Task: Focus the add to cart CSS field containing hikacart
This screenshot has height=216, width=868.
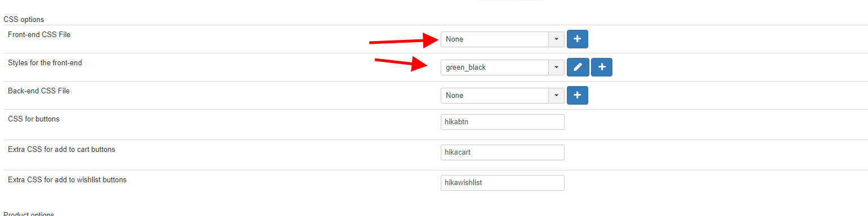Action: click(502, 152)
